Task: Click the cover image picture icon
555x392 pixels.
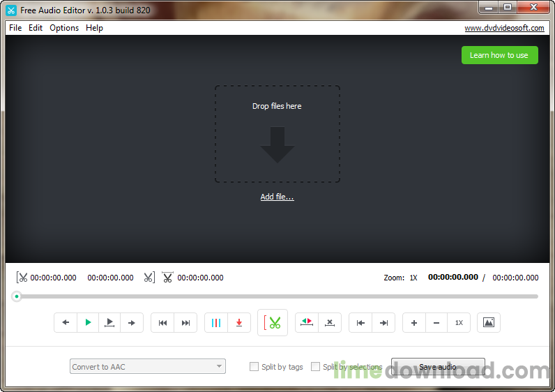Action: (489, 322)
